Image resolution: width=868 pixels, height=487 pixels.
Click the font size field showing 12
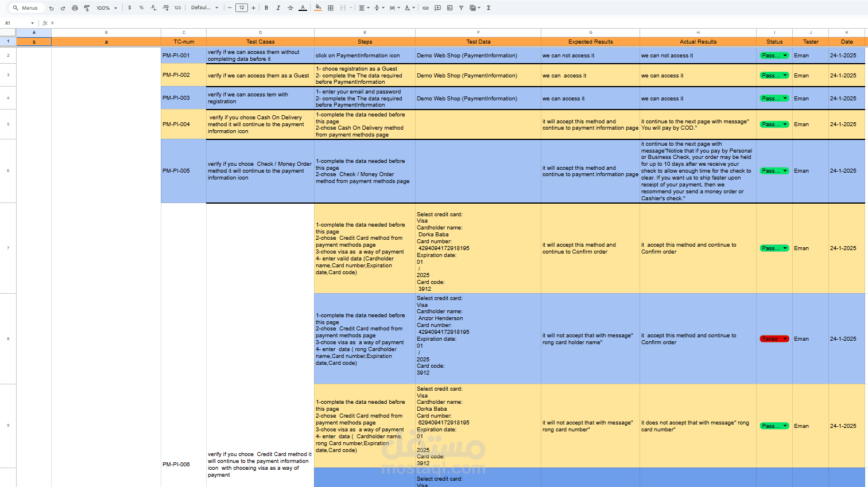pyautogui.click(x=242, y=8)
